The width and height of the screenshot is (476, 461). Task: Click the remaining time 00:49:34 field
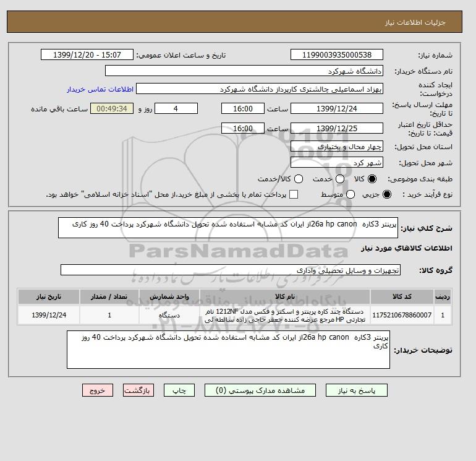point(112,108)
